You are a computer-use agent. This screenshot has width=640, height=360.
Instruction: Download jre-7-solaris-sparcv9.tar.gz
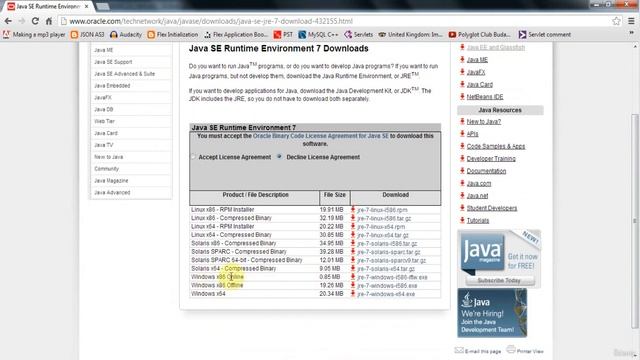[391, 260]
